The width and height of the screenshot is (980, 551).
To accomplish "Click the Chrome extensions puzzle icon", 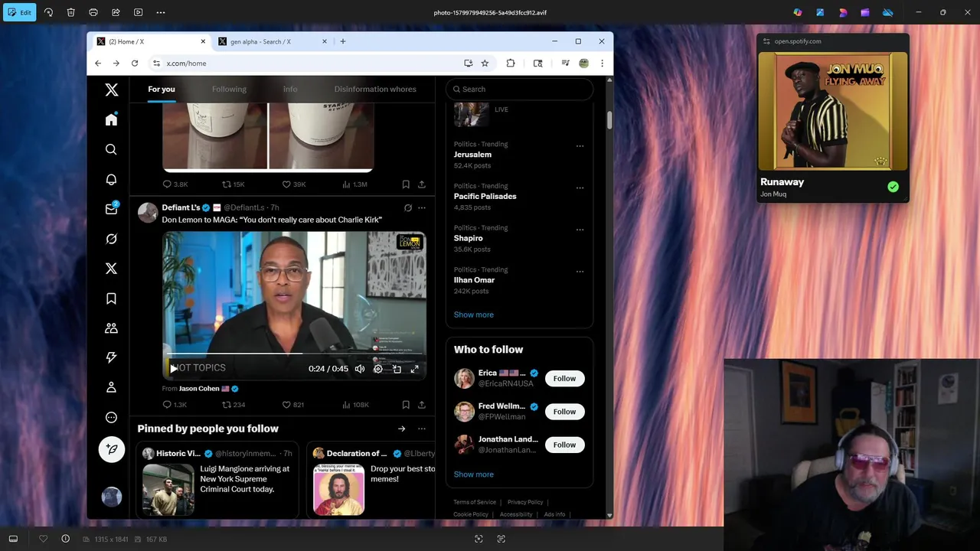I will coord(511,64).
